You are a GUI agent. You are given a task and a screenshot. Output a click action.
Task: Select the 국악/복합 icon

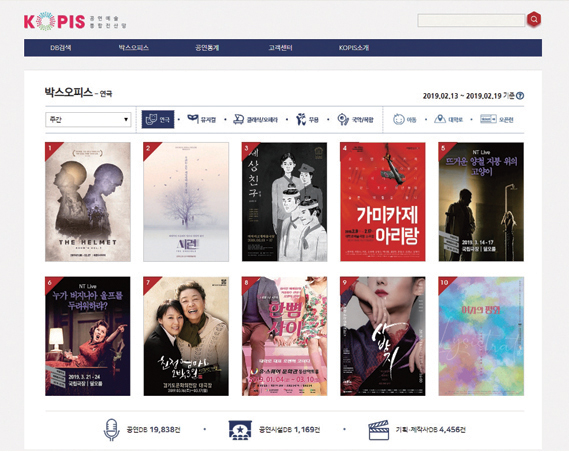click(342, 119)
